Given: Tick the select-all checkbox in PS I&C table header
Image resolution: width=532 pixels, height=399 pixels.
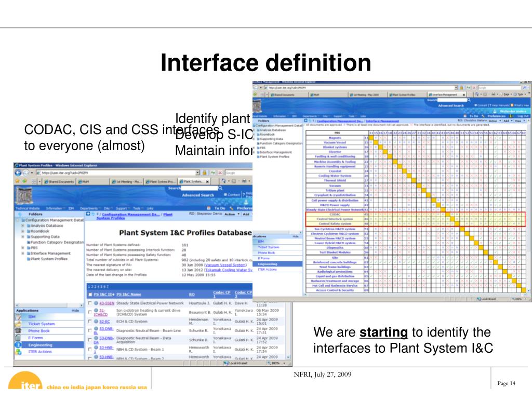Looking at the screenshot, I should [x=90, y=294].
